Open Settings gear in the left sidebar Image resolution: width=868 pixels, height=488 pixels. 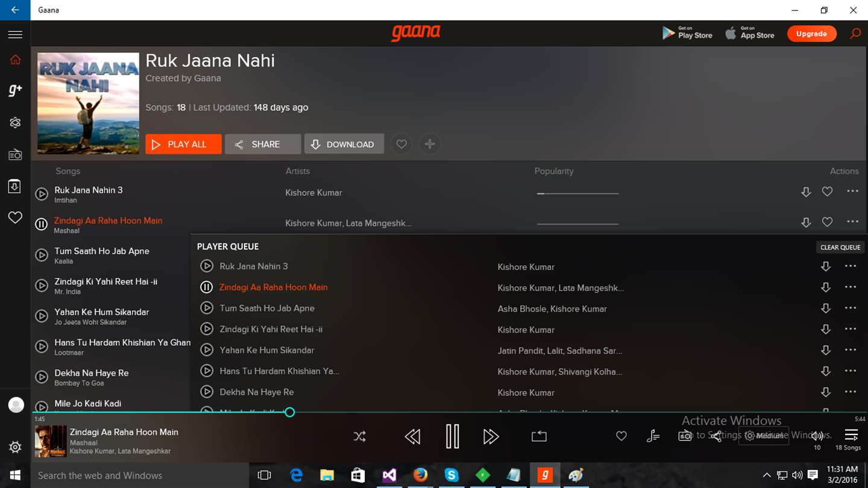15,447
